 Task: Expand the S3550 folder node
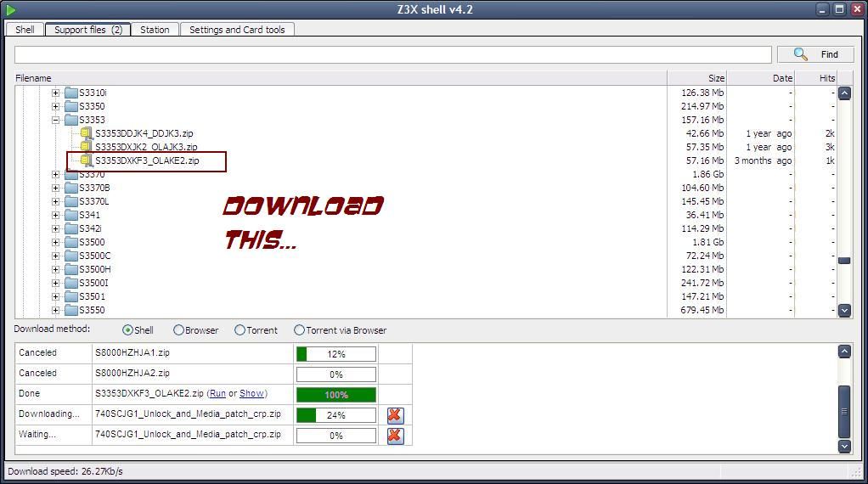coord(56,310)
